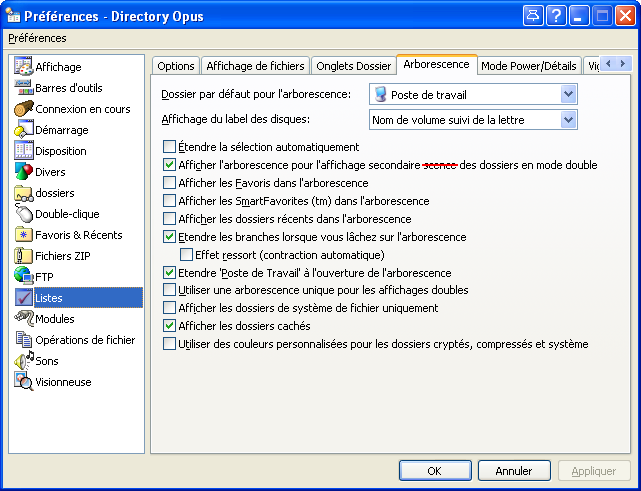Open the dossiers folder icon
Screen dimensions: 641x491
pyautogui.click(x=23, y=193)
